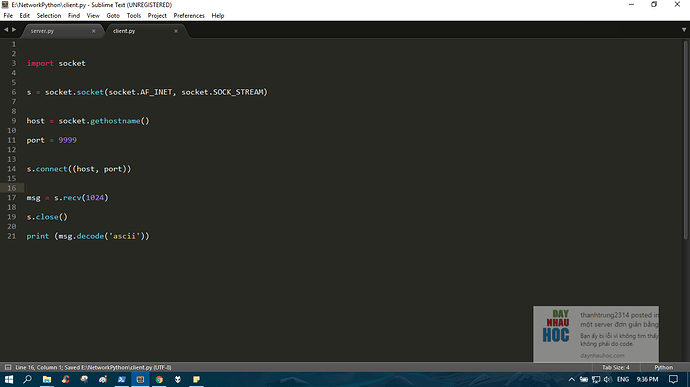Open the Python syntax selector
The width and height of the screenshot is (690, 387).
(x=663, y=367)
